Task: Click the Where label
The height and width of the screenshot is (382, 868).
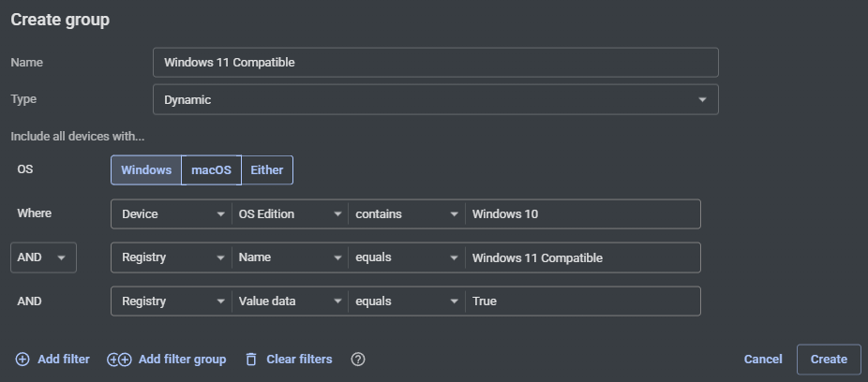Action: (35, 213)
